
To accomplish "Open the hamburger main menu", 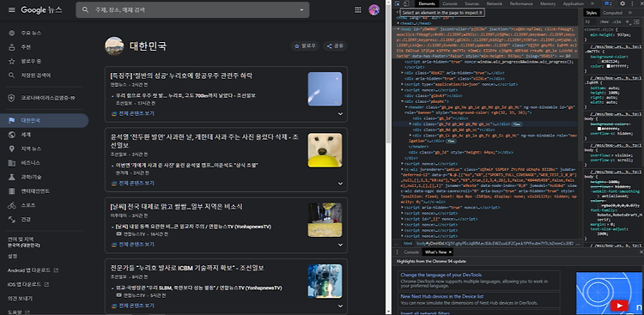I will pyautogui.click(x=12, y=9).
